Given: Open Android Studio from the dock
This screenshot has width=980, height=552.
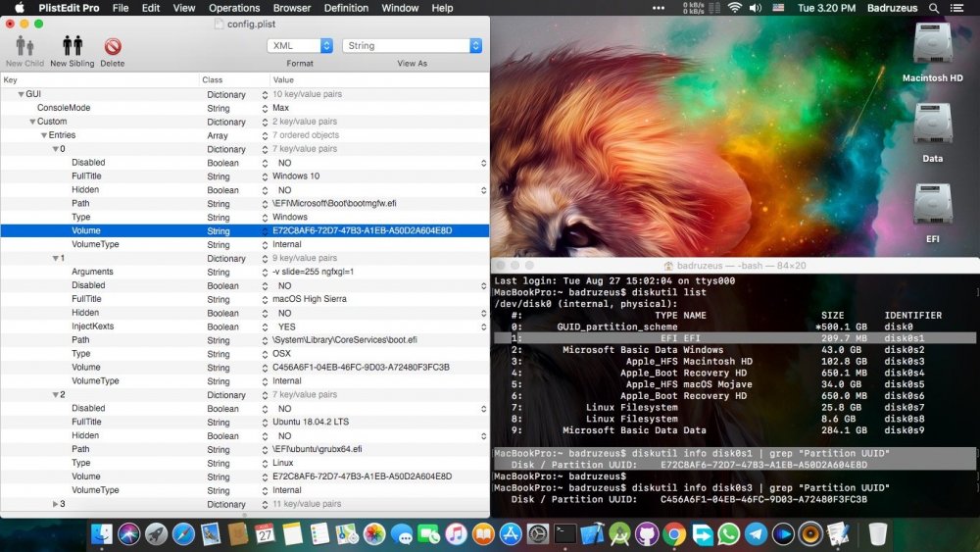Looking at the screenshot, I should [x=619, y=534].
